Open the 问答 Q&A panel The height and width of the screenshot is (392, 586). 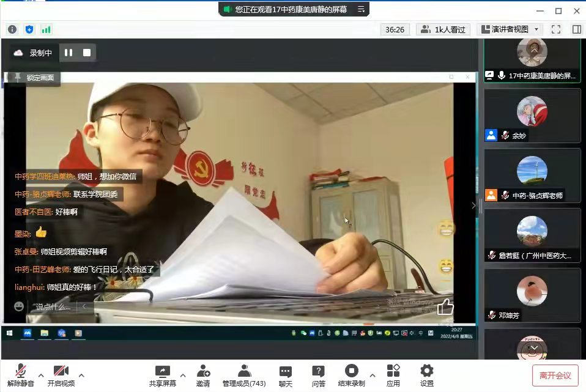pos(318,375)
